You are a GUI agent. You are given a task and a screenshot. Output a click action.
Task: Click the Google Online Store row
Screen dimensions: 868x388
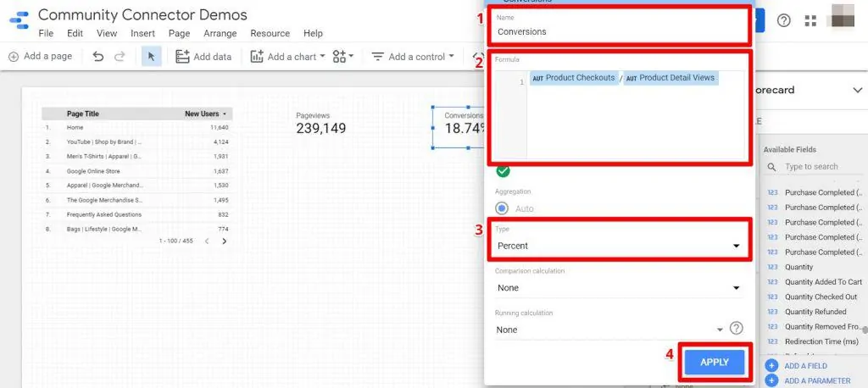tap(137, 171)
